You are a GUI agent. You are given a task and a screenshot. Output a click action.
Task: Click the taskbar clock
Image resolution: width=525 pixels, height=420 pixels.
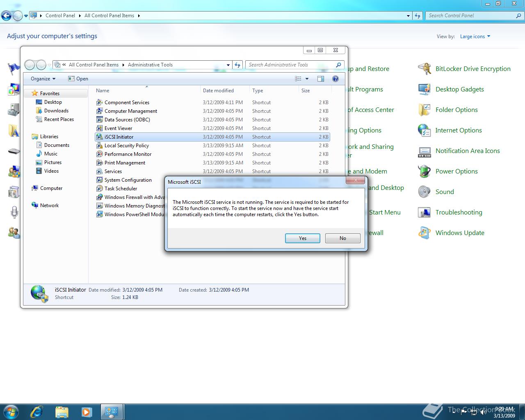point(504,412)
